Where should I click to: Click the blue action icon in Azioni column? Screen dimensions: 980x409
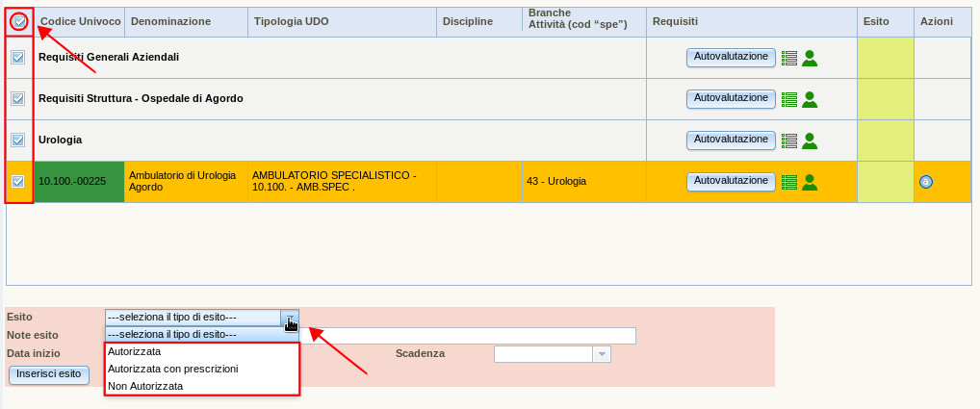click(926, 181)
